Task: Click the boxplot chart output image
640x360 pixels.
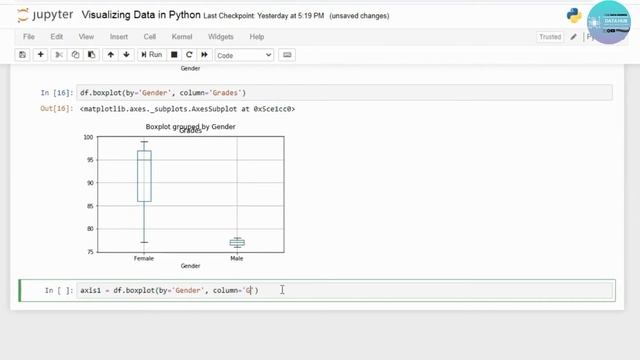Action: [x=183, y=196]
